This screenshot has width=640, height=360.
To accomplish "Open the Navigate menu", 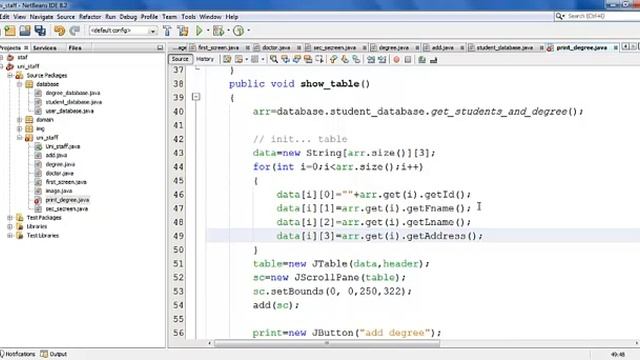I will (x=41, y=17).
